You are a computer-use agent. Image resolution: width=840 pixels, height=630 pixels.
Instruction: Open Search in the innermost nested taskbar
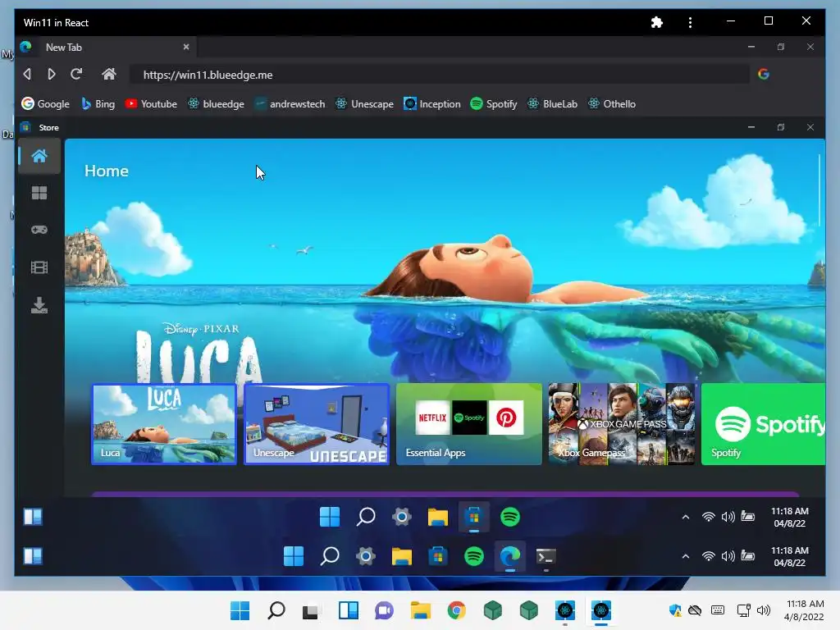pos(366,517)
